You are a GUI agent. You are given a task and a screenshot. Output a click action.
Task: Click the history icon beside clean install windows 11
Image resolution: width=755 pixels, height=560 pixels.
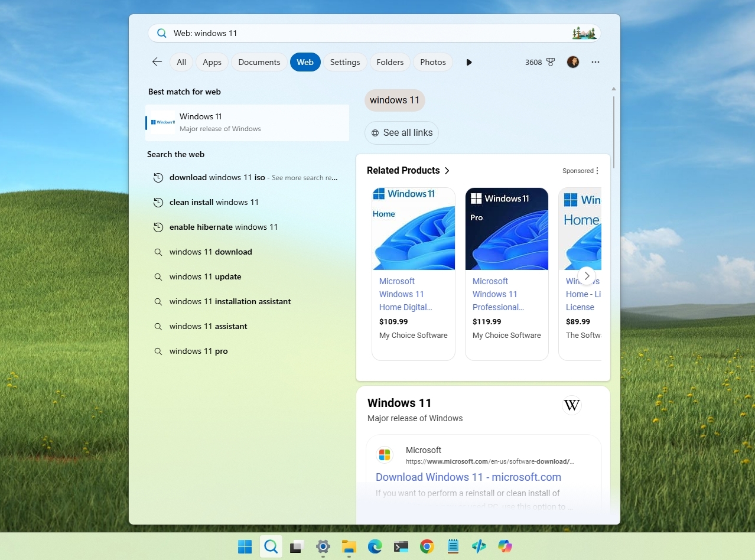tap(158, 202)
